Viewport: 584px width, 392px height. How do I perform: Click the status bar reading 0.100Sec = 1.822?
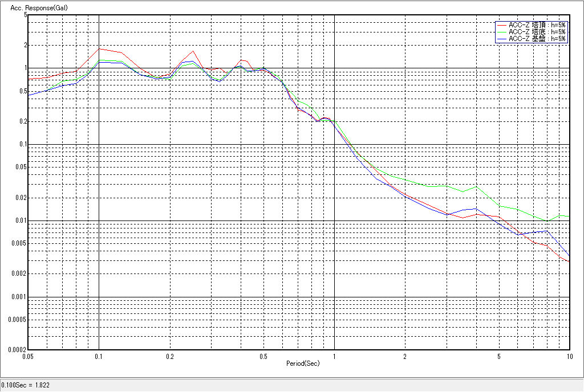click(x=26, y=385)
